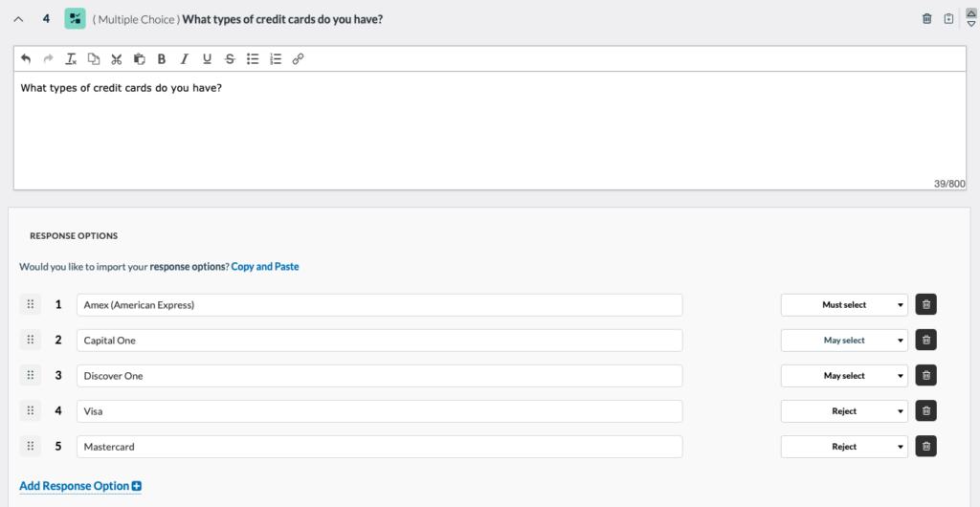
Task: Click the 39/800 character counter
Action: (x=949, y=184)
